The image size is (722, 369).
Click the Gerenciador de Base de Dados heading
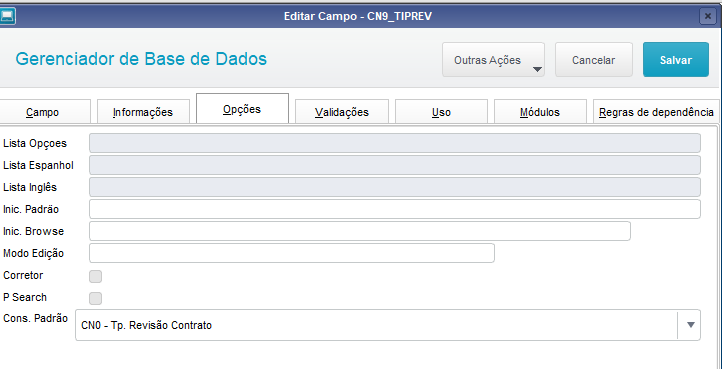pos(141,59)
